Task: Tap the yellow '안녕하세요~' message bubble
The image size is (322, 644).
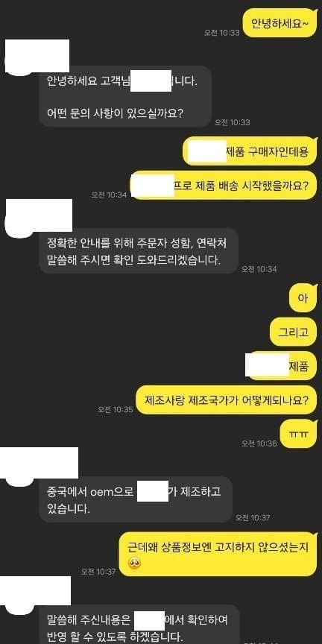Action: click(x=280, y=22)
